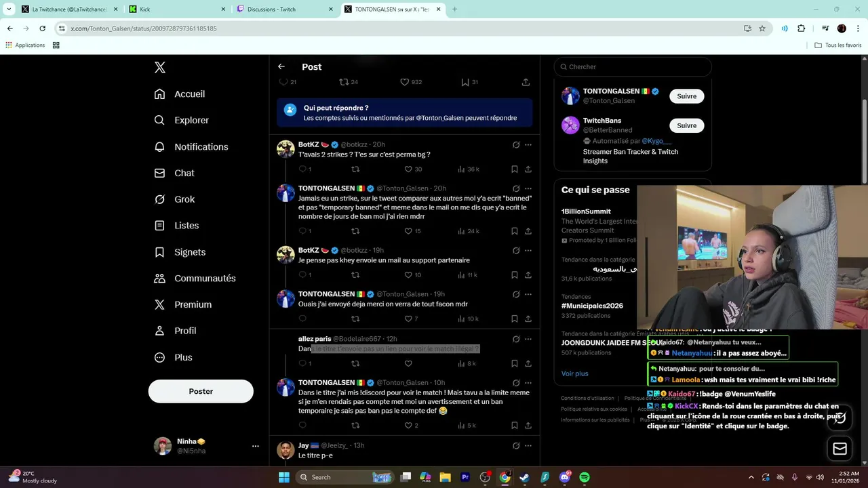Retweet the allez paris reply

click(x=355, y=364)
